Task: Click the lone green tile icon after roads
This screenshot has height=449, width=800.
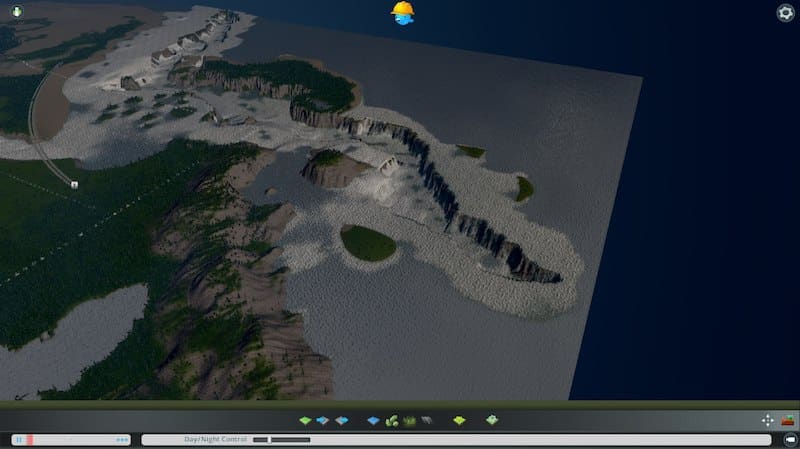Action: pyautogui.click(x=459, y=421)
